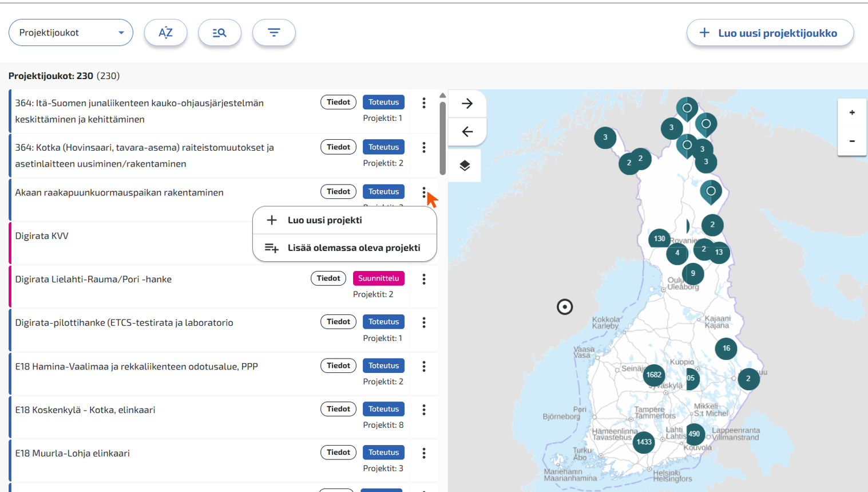Open Tiedot for E18 Koskenkylä - Kotka row
The width and height of the screenshot is (868, 492).
click(338, 409)
